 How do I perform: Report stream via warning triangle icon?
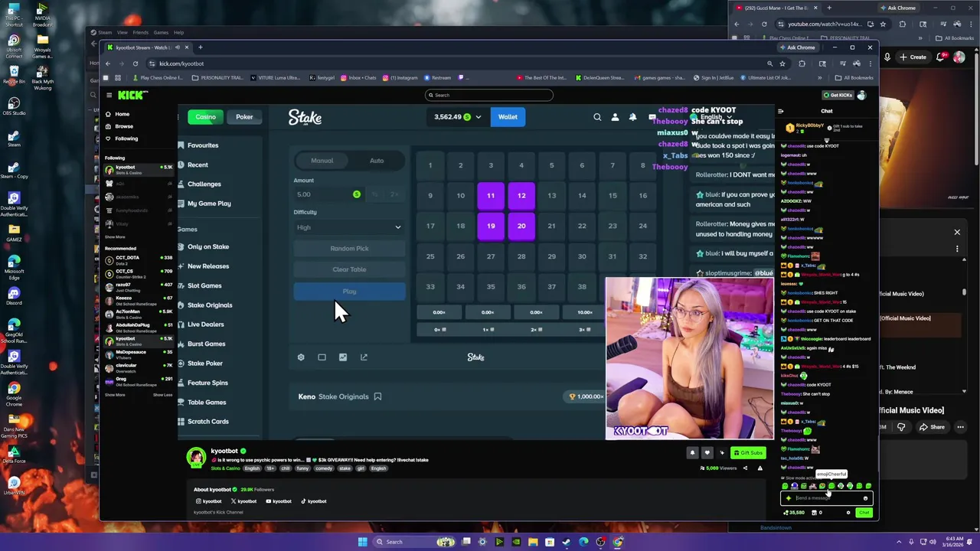point(759,468)
